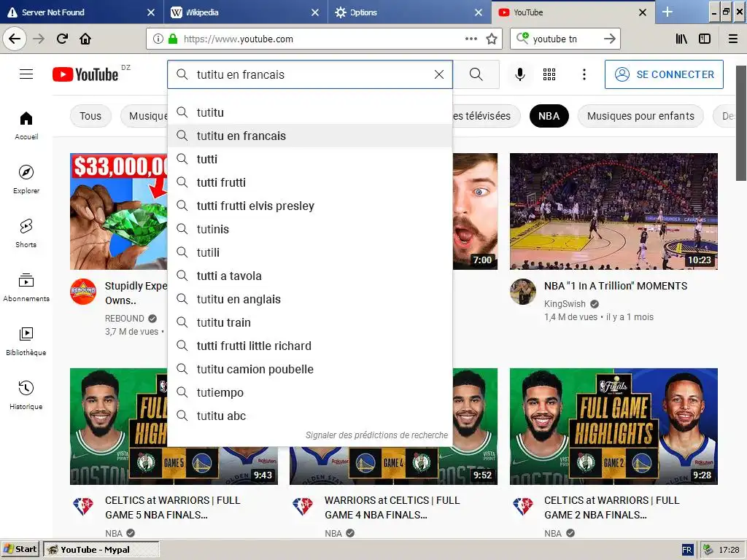Open the NBA "1 In A Trillion" MOMENTS title
The width and height of the screenshot is (747, 560).
[616, 286]
